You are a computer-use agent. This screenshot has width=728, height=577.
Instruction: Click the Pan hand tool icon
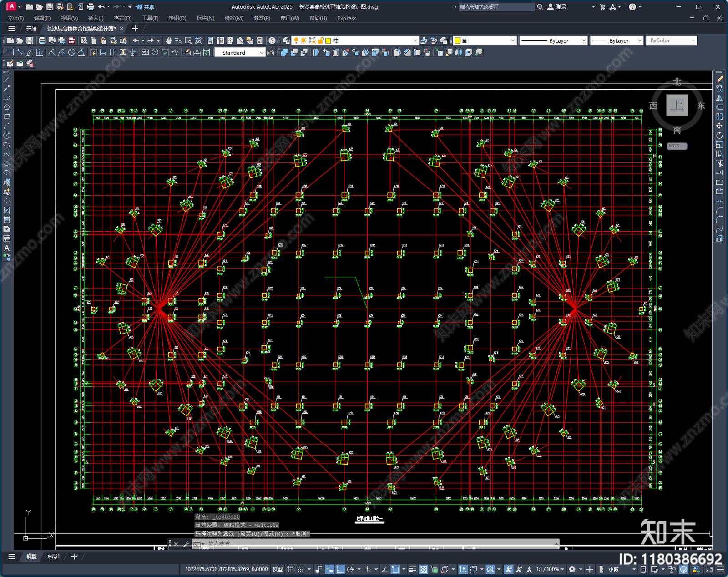point(169,40)
